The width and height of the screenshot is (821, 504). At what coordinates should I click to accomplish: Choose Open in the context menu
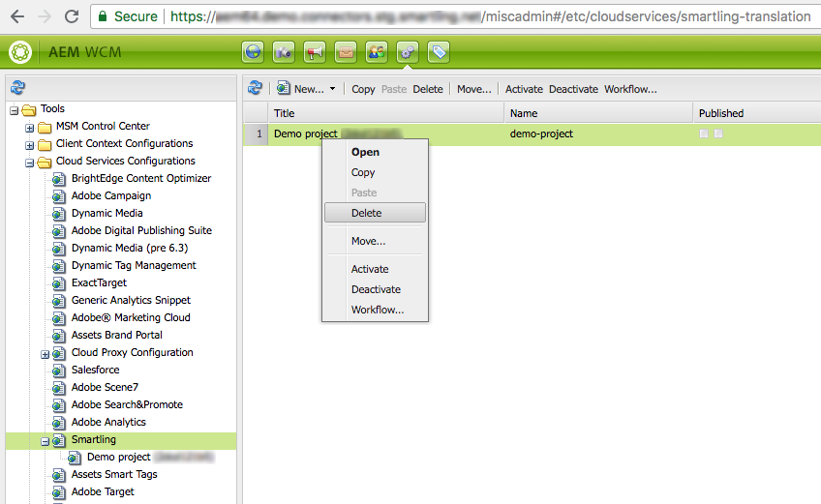coord(375,152)
